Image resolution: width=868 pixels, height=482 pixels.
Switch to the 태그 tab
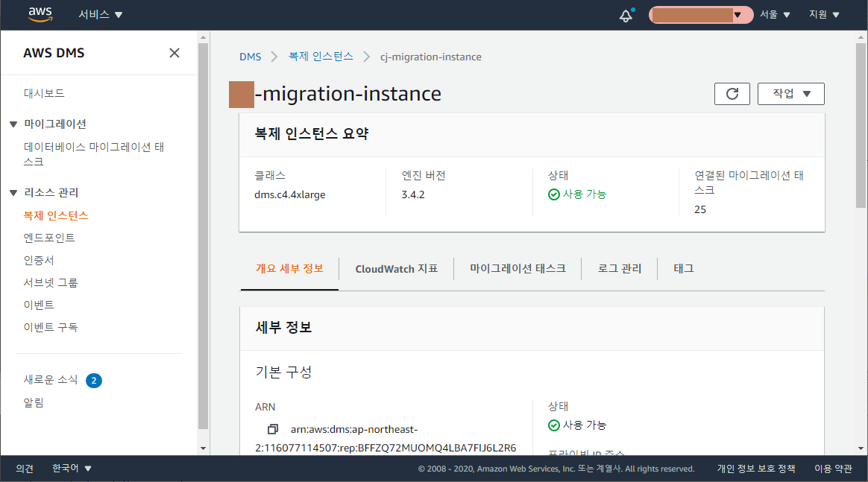(684, 269)
